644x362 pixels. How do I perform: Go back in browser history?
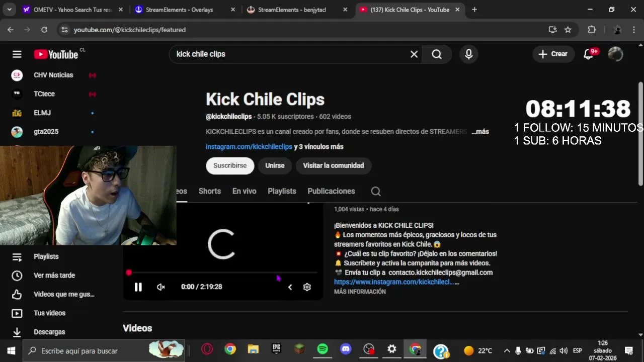tap(11, 30)
